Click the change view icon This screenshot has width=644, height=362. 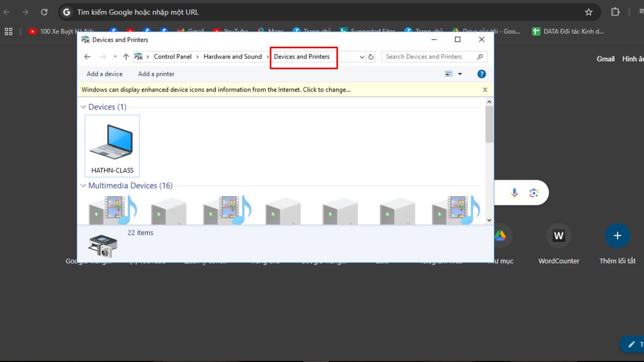click(449, 74)
